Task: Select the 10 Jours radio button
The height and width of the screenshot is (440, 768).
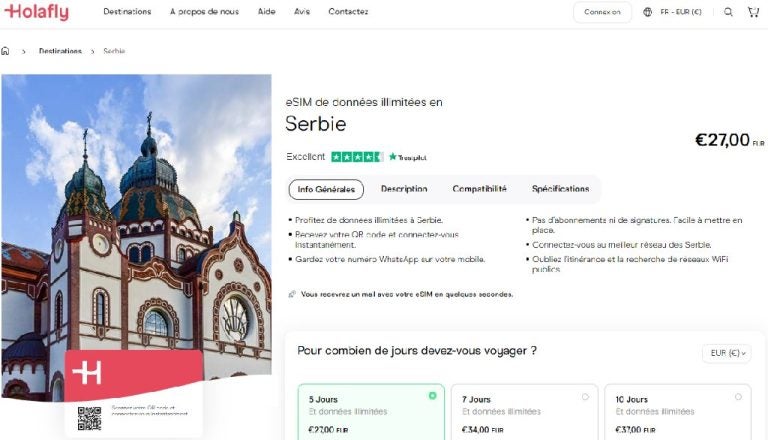Action: click(x=738, y=396)
